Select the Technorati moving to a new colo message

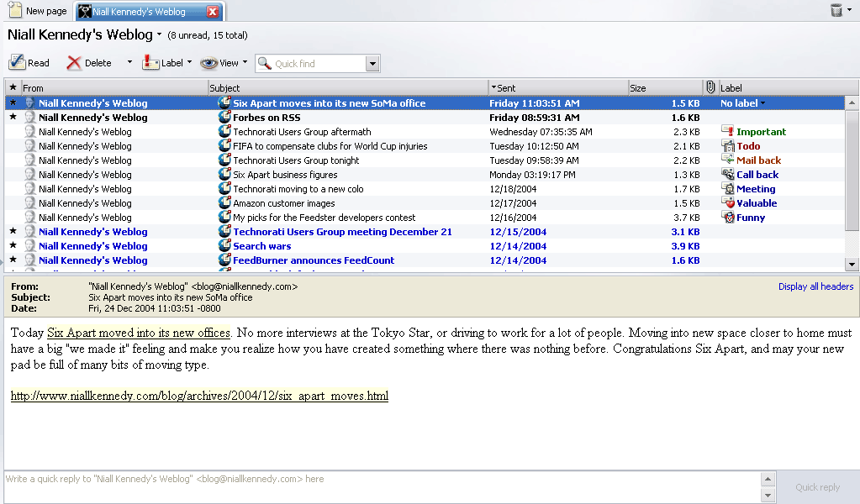(425, 188)
